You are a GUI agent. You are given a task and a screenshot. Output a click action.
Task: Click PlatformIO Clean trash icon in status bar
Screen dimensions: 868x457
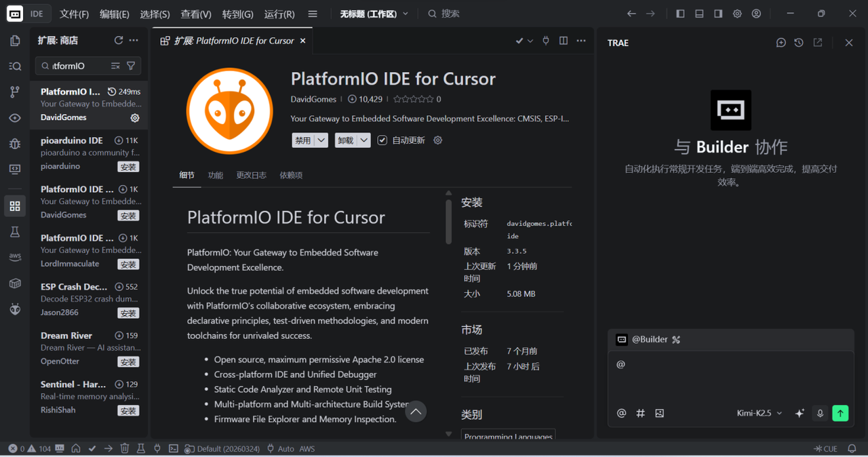(x=125, y=449)
